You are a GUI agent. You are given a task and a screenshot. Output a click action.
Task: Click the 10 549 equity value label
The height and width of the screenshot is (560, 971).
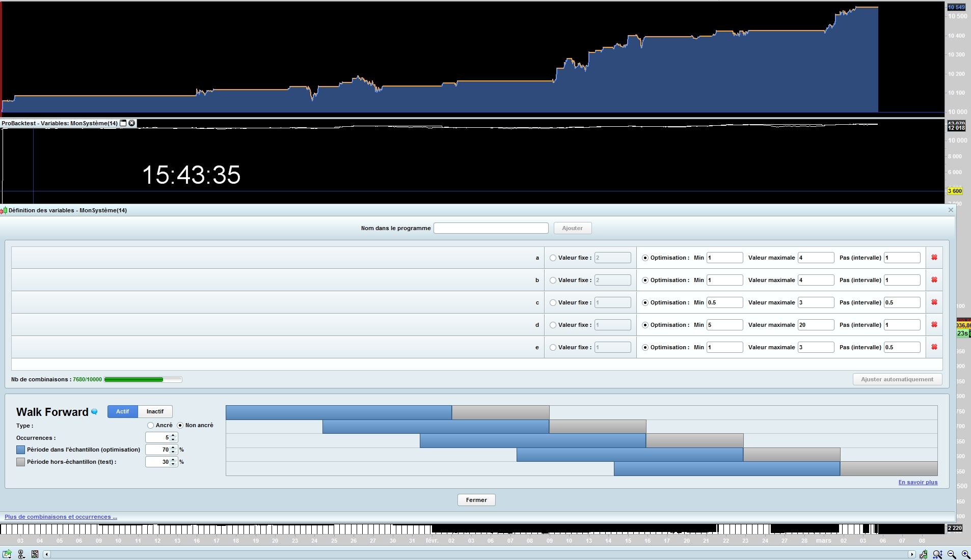956,7
